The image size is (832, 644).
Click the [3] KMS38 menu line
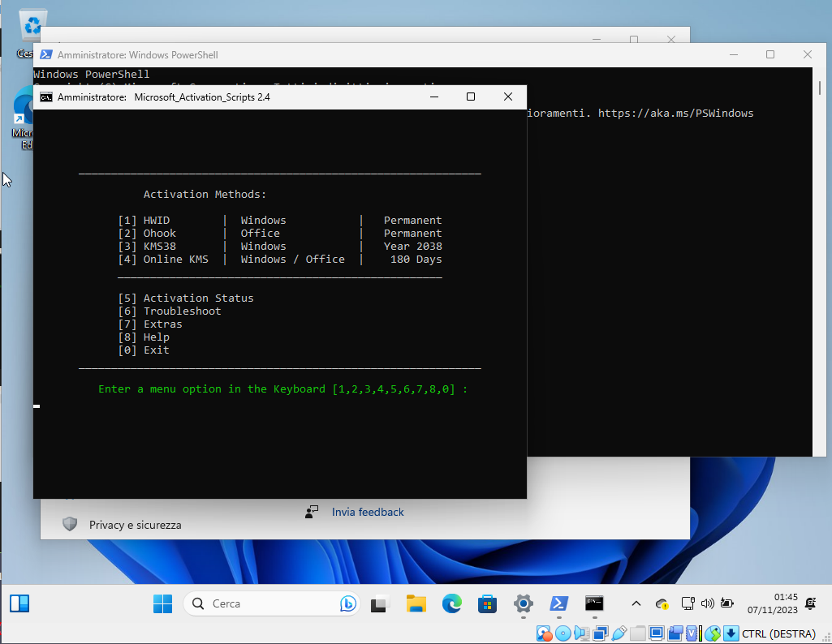point(279,246)
